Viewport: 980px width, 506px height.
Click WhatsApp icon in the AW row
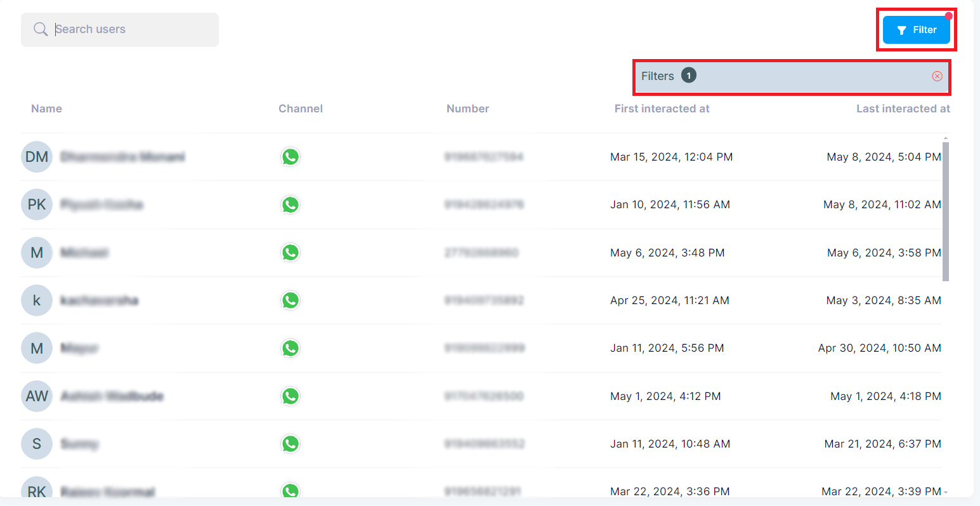click(291, 396)
